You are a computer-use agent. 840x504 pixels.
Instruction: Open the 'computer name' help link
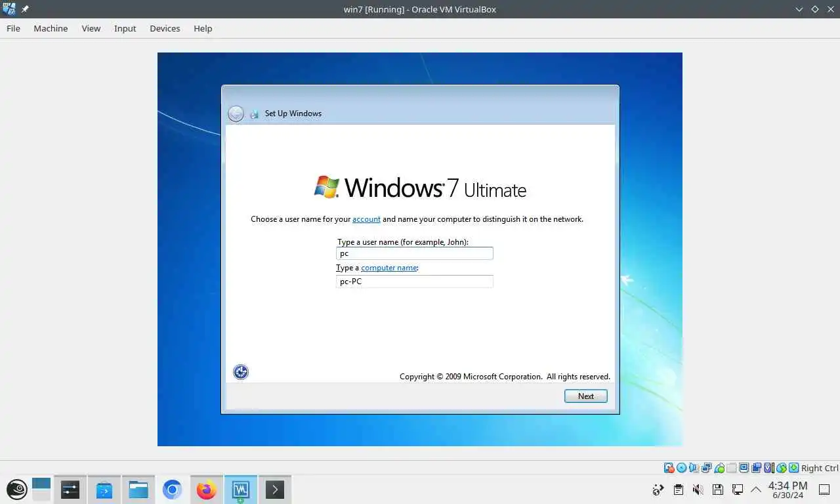point(389,268)
